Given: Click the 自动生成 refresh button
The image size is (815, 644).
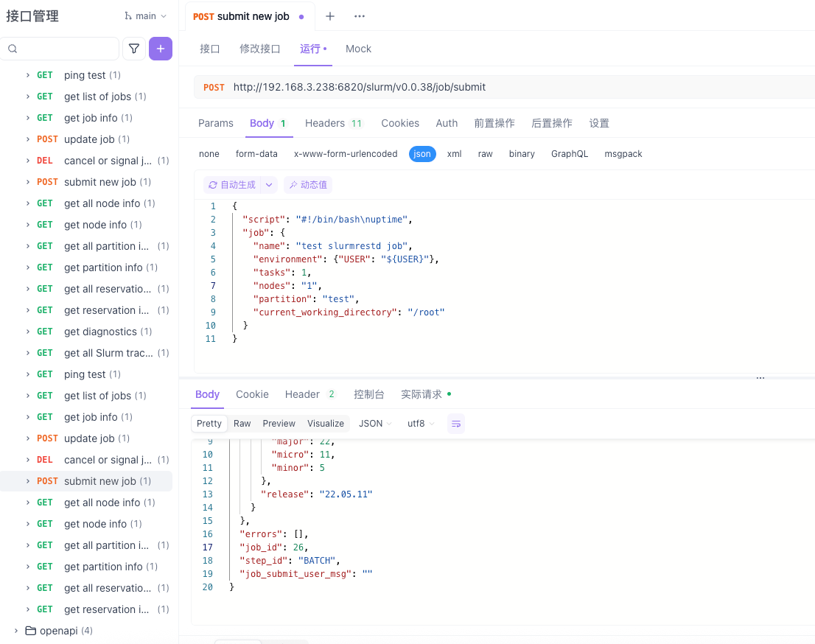Looking at the screenshot, I should [x=232, y=185].
